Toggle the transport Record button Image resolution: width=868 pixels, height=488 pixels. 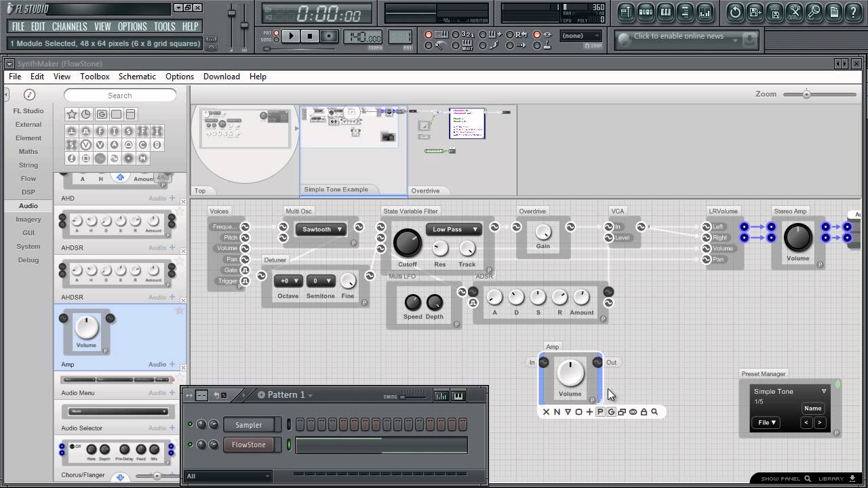pyautogui.click(x=329, y=37)
